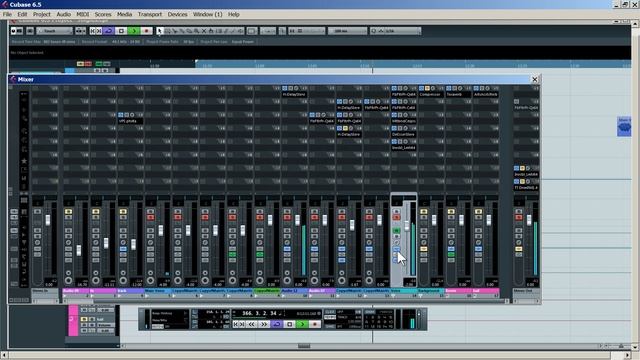Click CLICK button on the Transport panel

[x=330, y=312]
